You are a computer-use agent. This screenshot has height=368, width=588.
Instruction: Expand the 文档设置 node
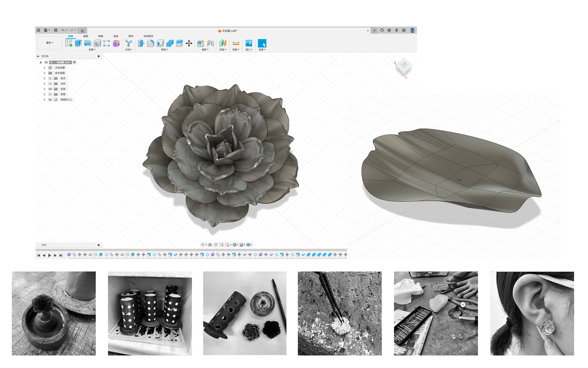pyautogui.click(x=44, y=68)
